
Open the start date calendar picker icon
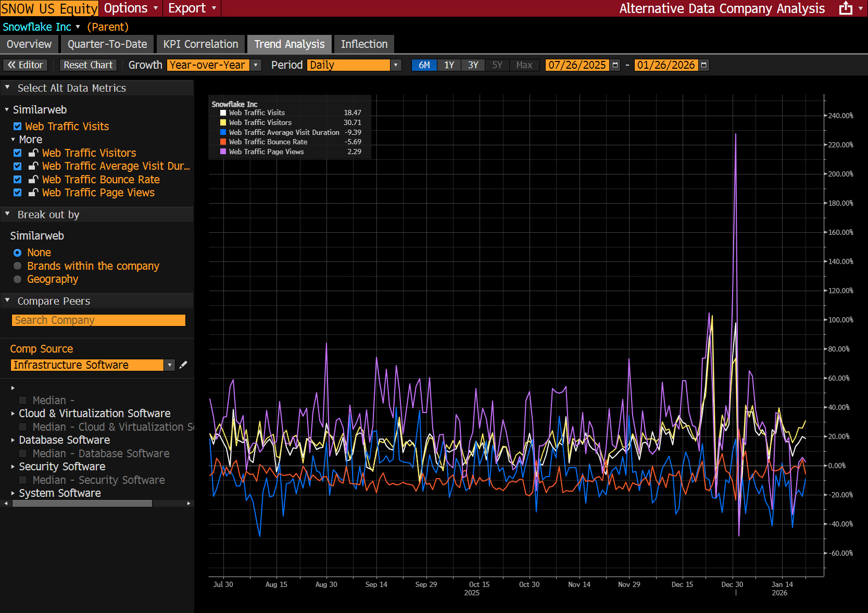pos(615,65)
